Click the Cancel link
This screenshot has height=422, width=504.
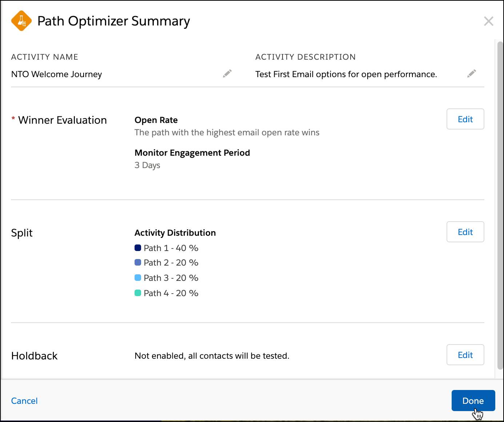tap(24, 401)
